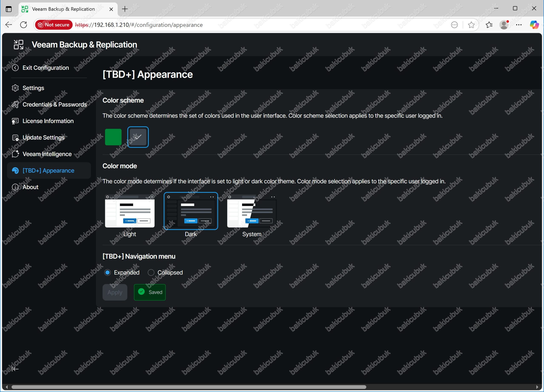Add page to favorites star icon
Image resolution: width=544 pixels, height=392 pixels.
[x=471, y=25]
